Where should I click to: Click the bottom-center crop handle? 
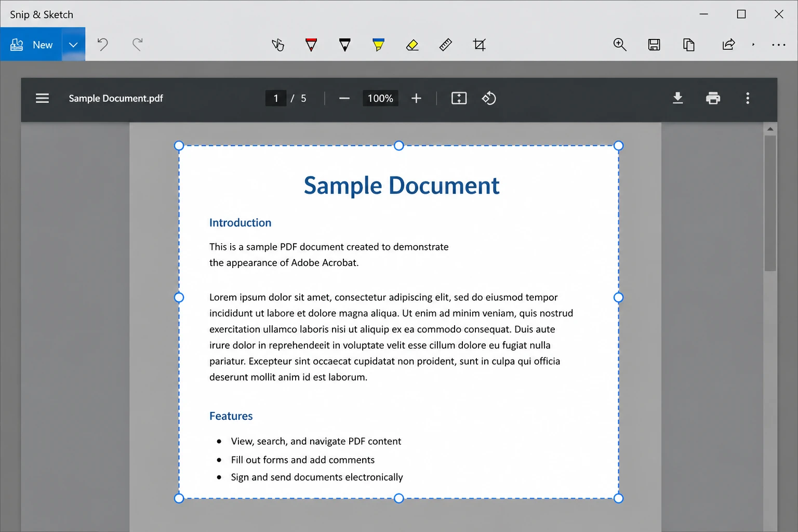click(399, 498)
